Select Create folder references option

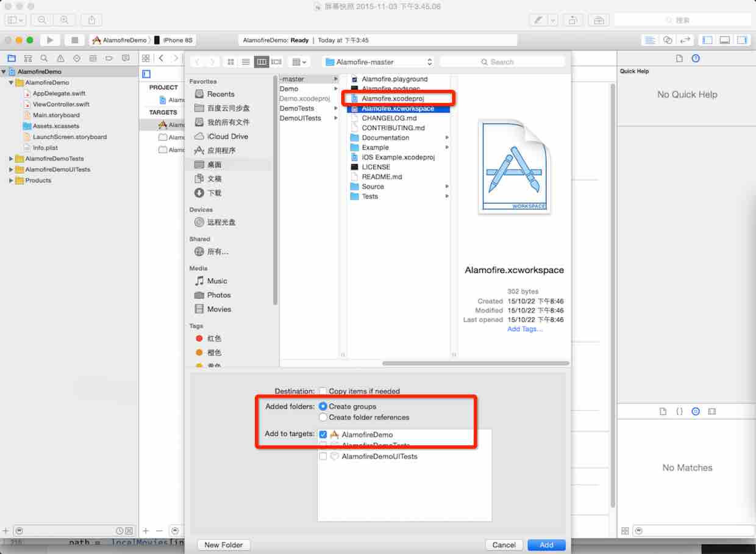coord(323,417)
